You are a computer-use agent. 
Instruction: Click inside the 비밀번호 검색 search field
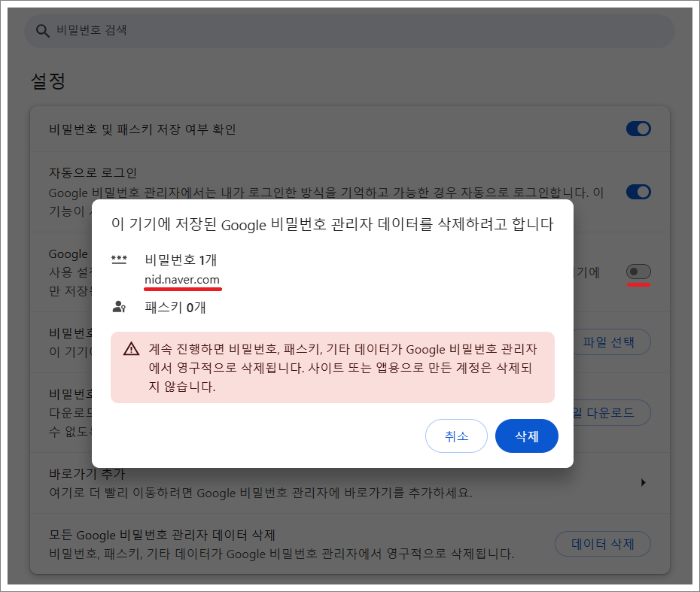[301, 31]
